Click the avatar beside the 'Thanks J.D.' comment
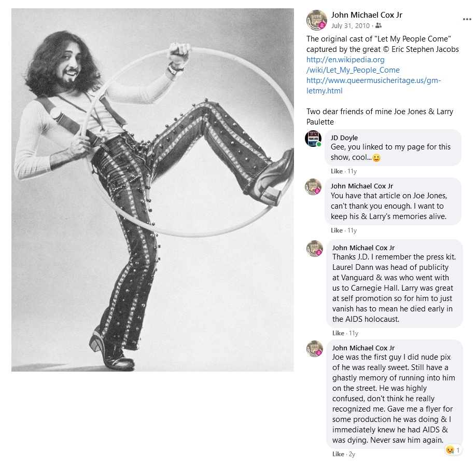Screen dimensions: 476x464 pos(315,249)
